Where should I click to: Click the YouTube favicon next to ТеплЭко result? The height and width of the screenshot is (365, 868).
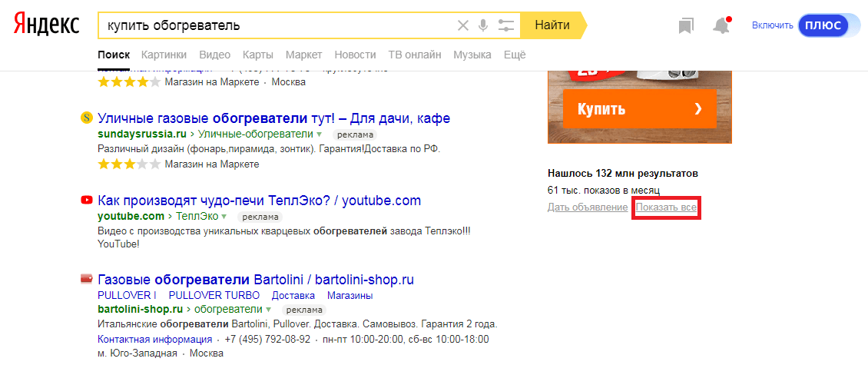click(86, 200)
